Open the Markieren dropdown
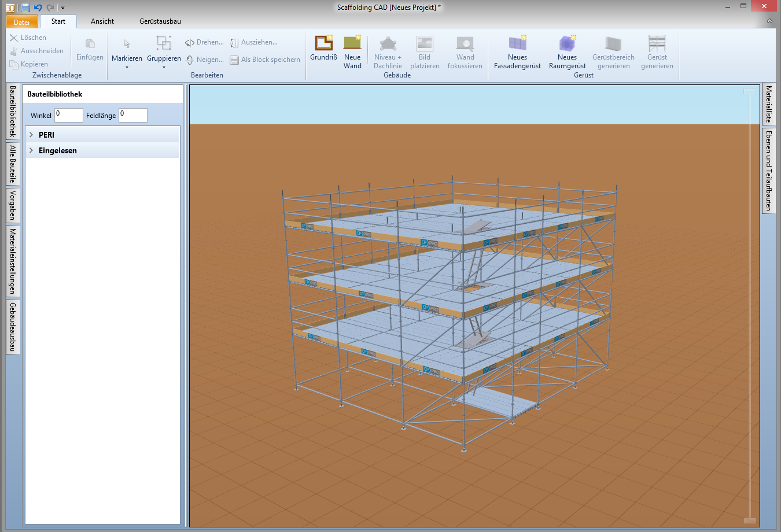781x532 pixels. click(x=127, y=67)
